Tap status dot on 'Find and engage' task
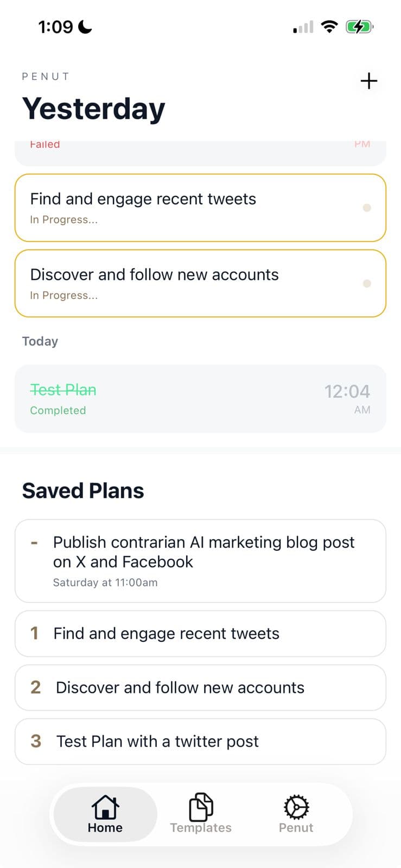 [367, 208]
